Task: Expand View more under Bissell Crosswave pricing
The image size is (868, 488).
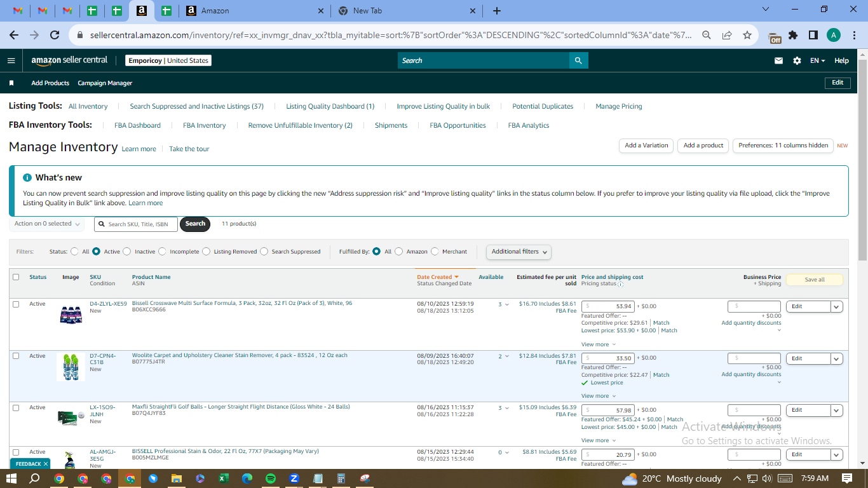Action: tap(598, 344)
